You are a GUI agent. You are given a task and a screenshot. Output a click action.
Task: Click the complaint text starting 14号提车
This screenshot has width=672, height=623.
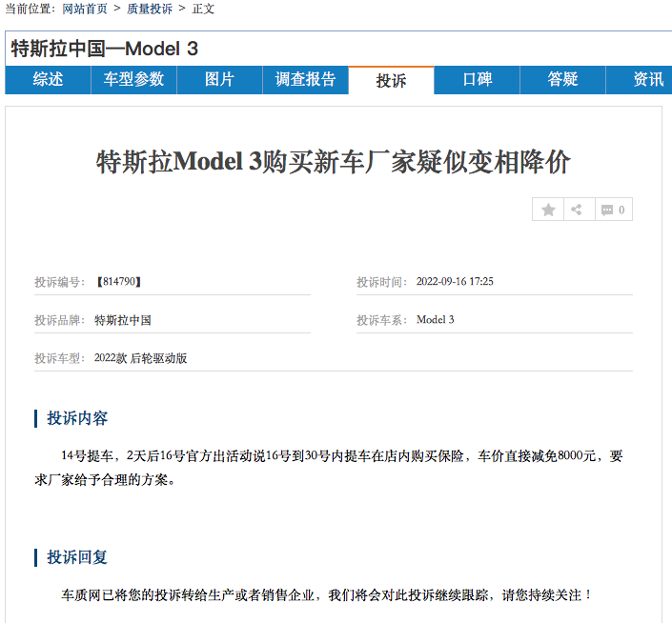[x=329, y=468]
